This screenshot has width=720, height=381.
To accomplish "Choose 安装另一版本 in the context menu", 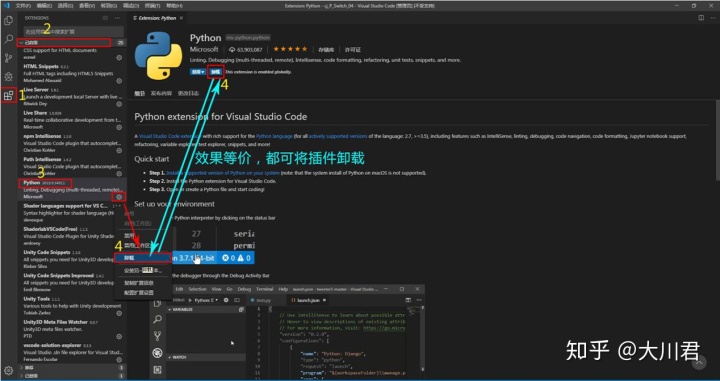I will (x=143, y=270).
